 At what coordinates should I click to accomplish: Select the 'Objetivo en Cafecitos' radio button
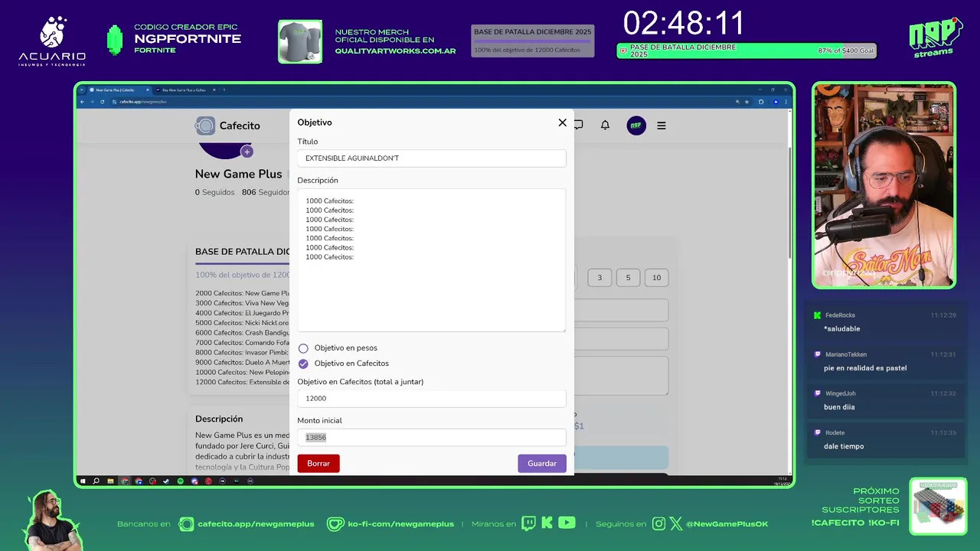tap(303, 364)
